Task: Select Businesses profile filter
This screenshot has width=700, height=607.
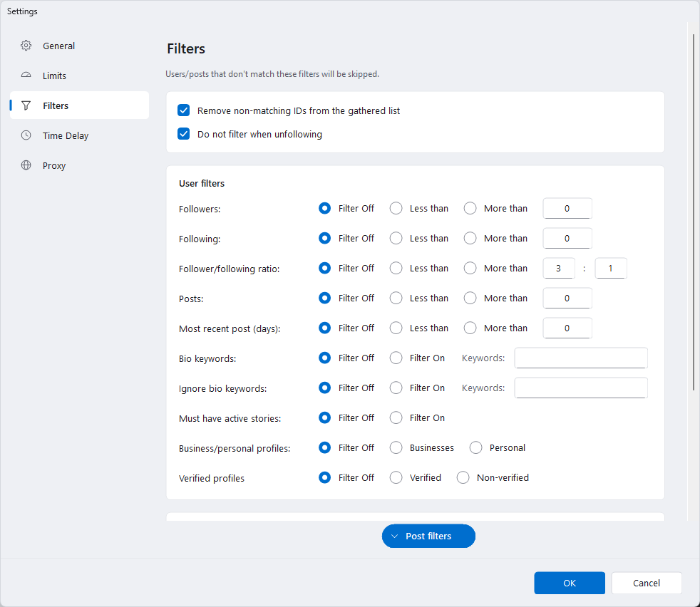Action: (x=396, y=447)
